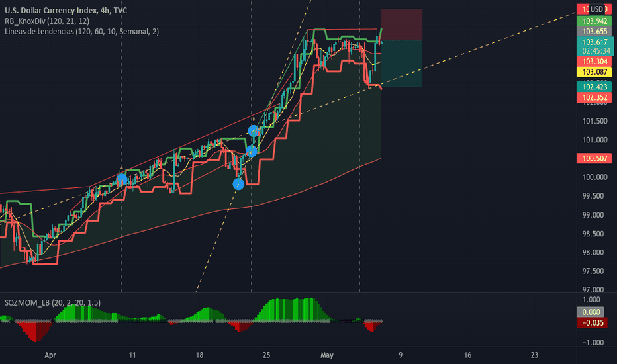The width and height of the screenshot is (617, 364).
Task: Click the 25 date on the time axis
Action: click(266, 355)
